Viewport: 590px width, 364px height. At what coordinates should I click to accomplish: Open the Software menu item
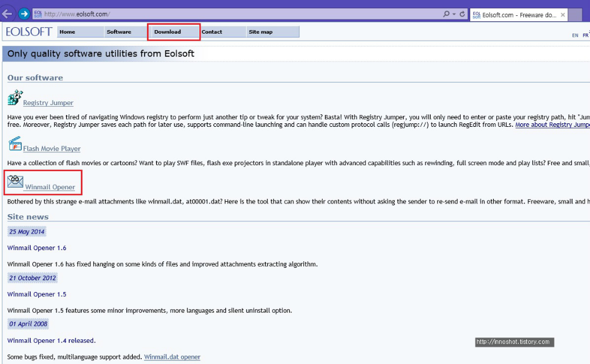tap(126, 32)
